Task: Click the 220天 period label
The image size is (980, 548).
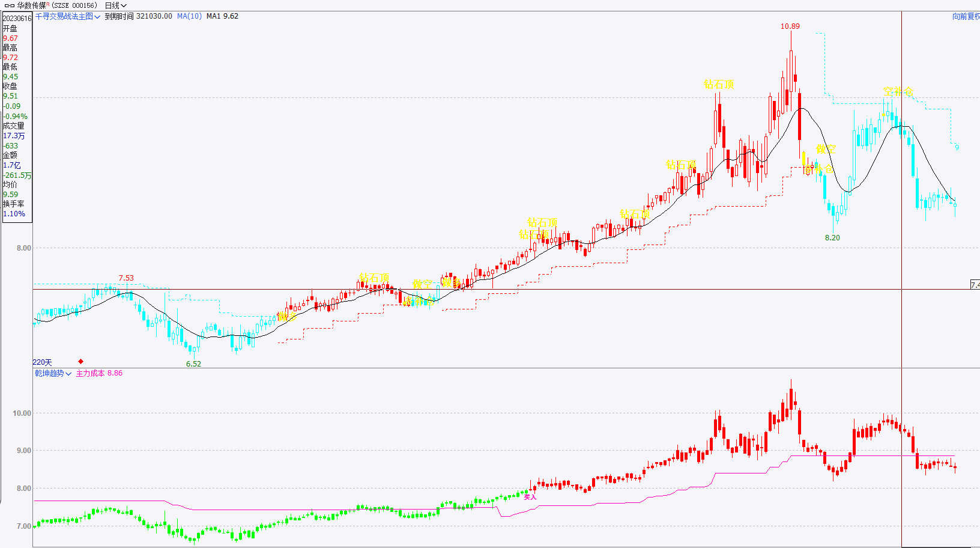Action: click(x=42, y=362)
